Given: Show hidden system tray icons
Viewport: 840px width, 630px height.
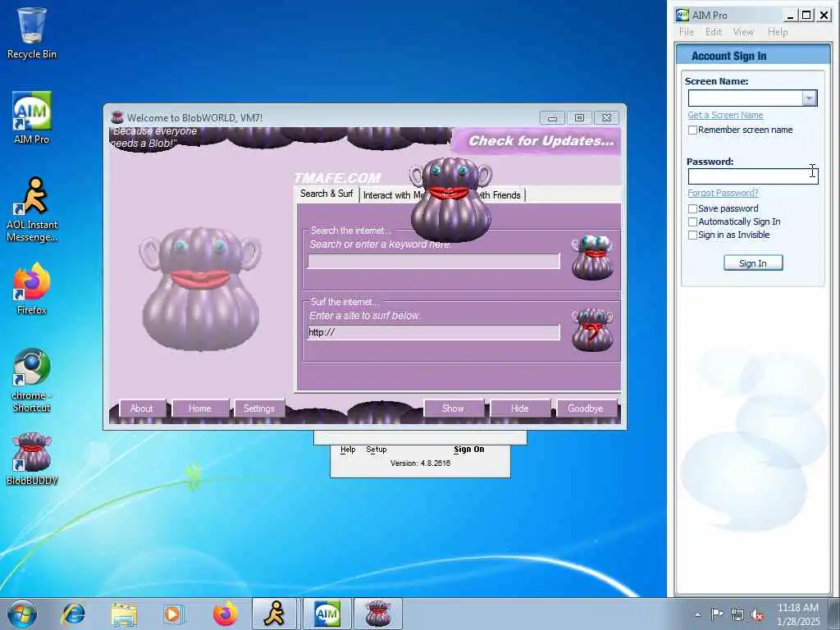Looking at the screenshot, I should tap(697, 614).
